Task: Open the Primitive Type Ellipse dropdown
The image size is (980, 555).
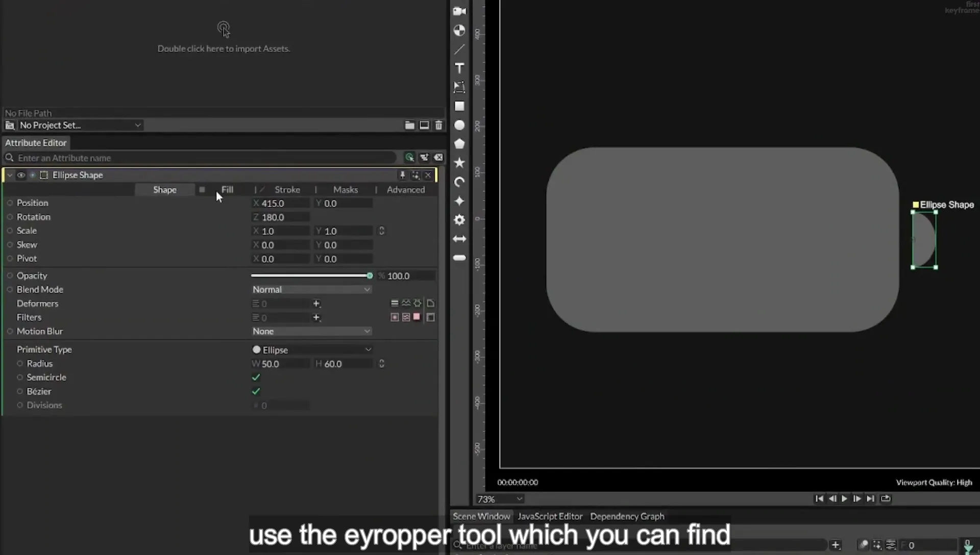Action: 311,349
